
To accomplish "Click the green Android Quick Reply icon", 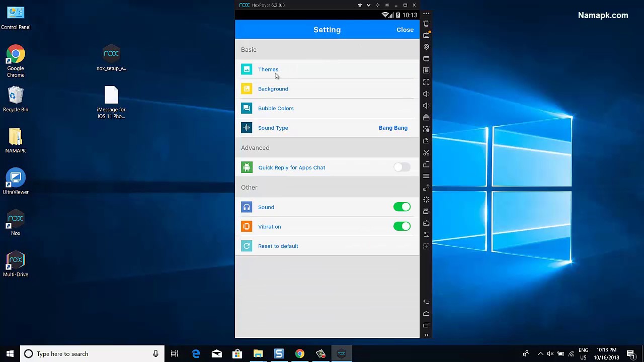I will tap(247, 167).
